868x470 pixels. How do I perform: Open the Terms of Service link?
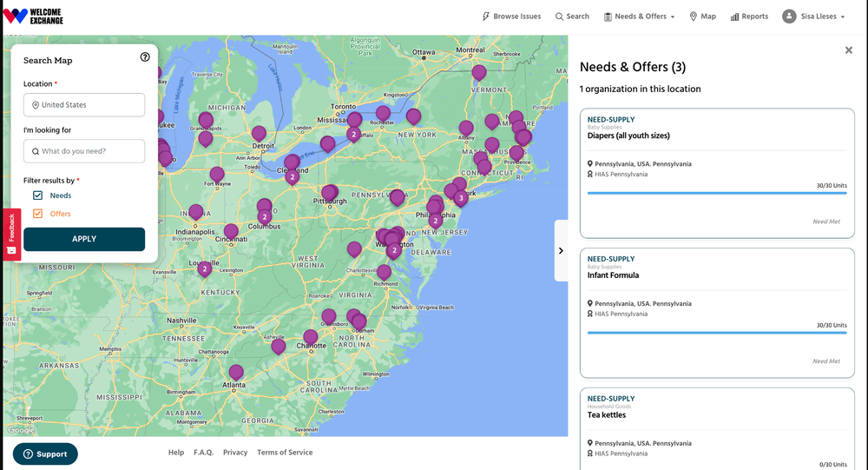tap(285, 453)
